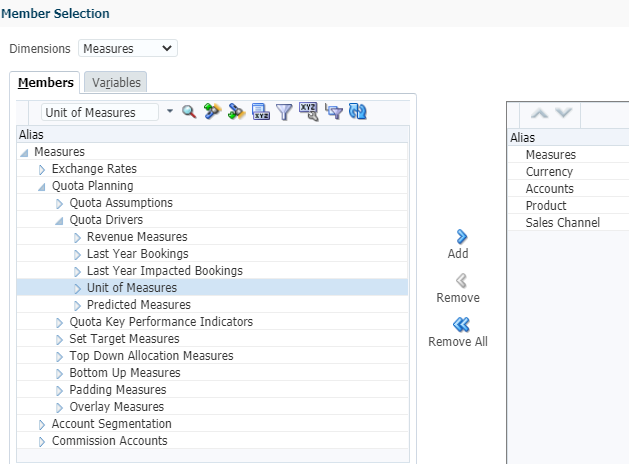Click the Add label
This screenshot has height=464, width=629.
(x=458, y=253)
